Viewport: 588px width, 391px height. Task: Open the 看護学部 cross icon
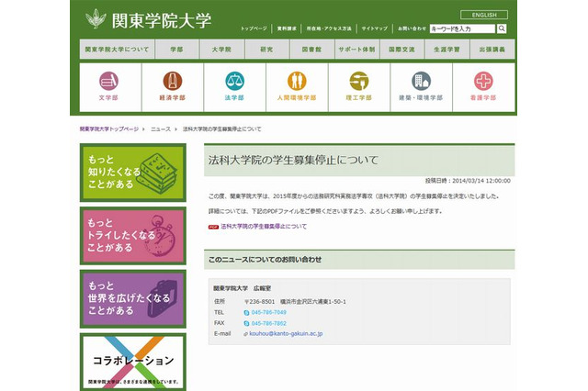483,81
